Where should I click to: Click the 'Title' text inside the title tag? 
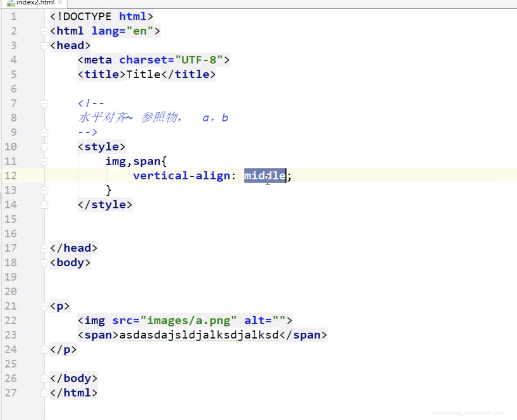point(143,75)
